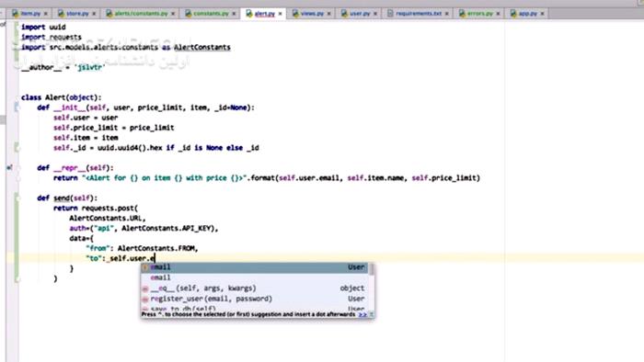Pick __eq__(self, args, kwargs) completion
Viewport: 644px width, 362px height.
point(254,288)
